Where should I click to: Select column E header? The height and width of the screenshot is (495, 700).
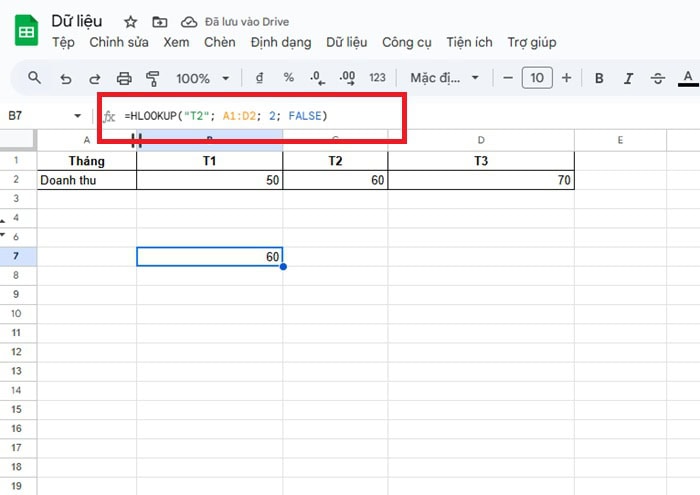tap(620, 140)
